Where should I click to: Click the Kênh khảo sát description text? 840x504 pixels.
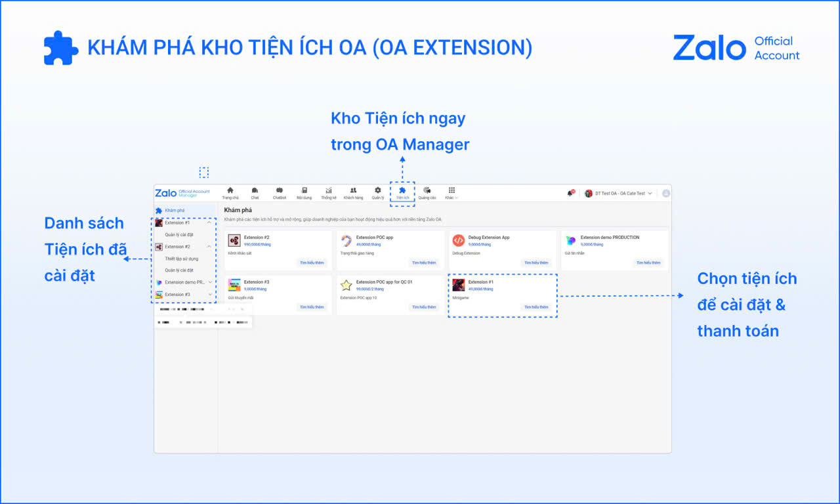tap(240, 253)
